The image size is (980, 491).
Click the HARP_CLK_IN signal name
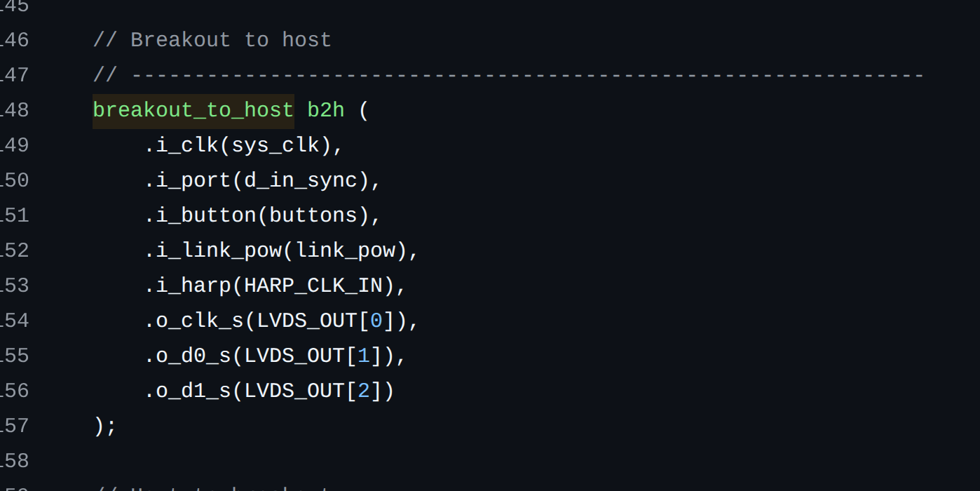pos(313,286)
